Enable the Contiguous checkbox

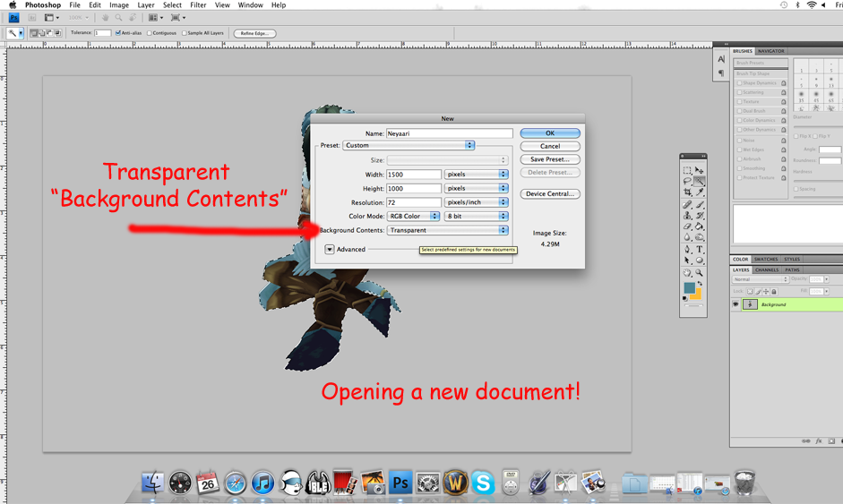150,33
